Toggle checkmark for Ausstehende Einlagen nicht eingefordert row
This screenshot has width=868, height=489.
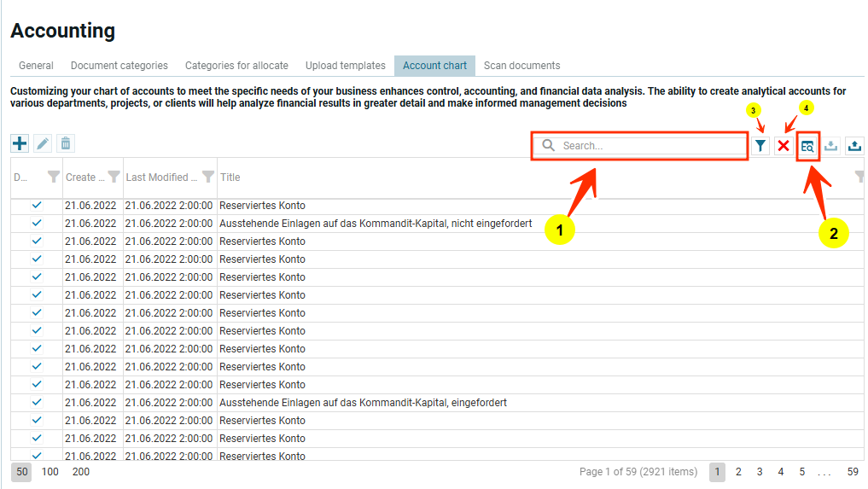click(37, 224)
